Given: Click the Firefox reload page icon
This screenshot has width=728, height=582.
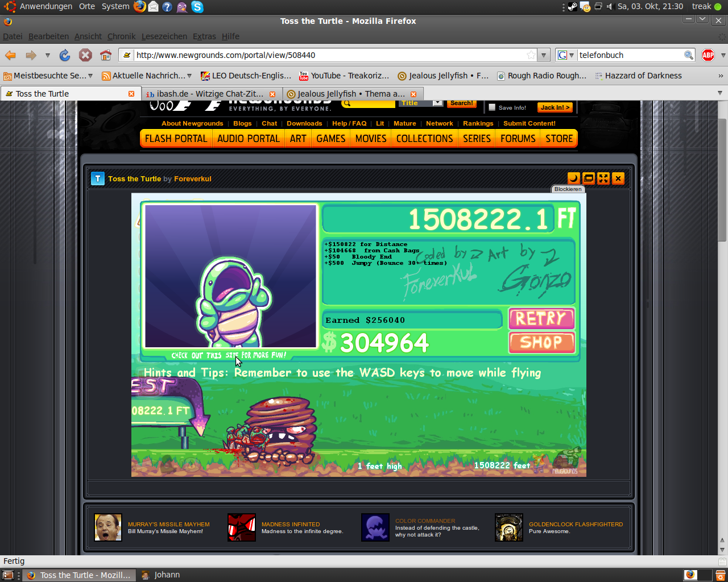Looking at the screenshot, I should click(65, 55).
